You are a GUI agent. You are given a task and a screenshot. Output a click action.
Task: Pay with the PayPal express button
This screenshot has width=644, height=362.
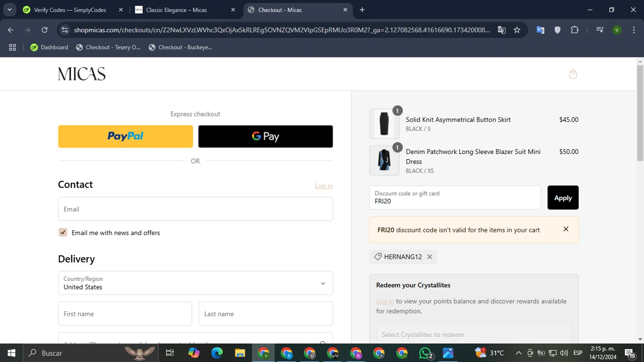[x=125, y=137]
